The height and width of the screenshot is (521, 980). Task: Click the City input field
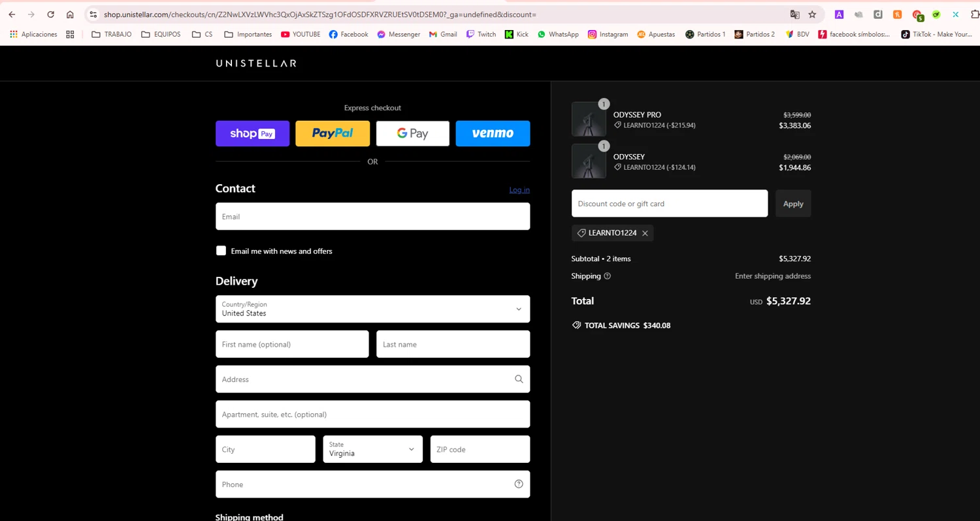(265, 449)
